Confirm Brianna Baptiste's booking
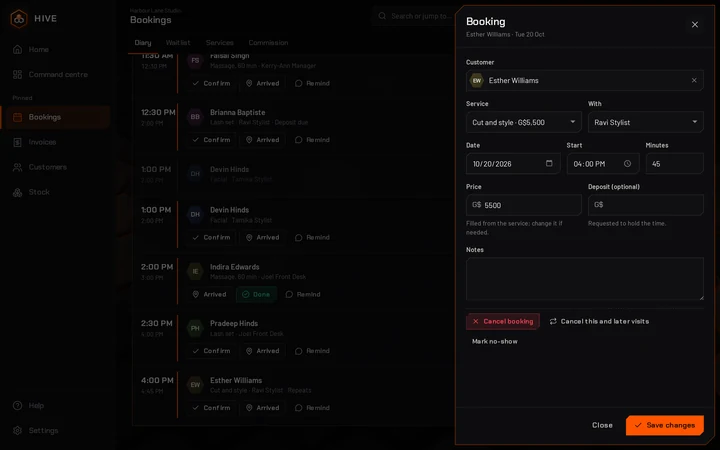 click(211, 140)
